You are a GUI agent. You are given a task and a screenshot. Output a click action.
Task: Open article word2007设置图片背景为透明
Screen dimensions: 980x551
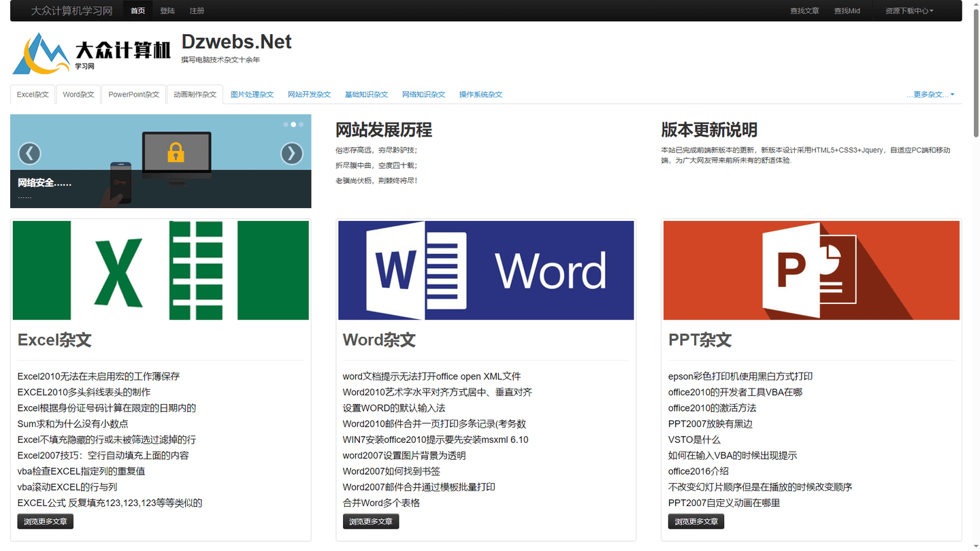pyautogui.click(x=404, y=455)
